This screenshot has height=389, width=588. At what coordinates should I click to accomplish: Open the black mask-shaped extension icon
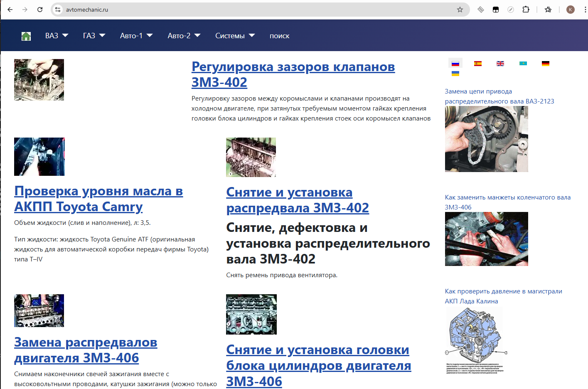pyautogui.click(x=496, y=10)
